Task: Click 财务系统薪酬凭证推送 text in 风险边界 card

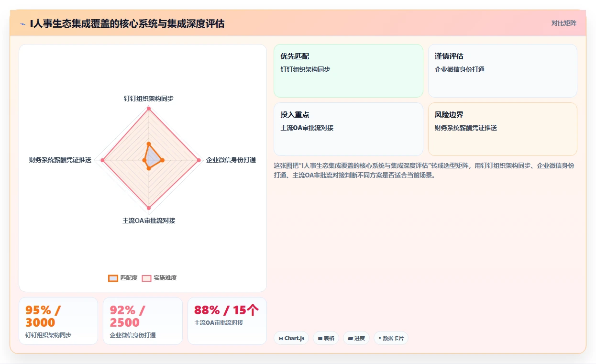Action: tap(466, 128)
